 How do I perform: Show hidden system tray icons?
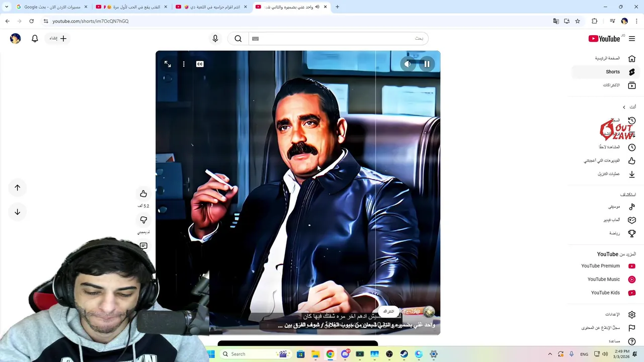click(x=550, y=354)
